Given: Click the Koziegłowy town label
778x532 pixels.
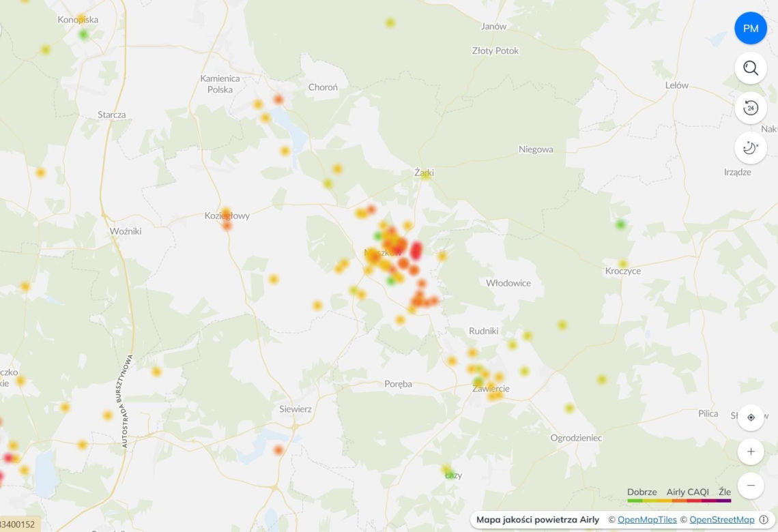Looking at the screenshot, I should 227,216.
